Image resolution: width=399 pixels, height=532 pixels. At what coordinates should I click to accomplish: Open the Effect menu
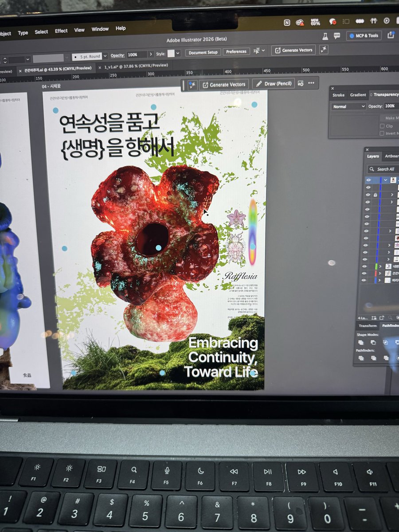(x=61, y=31)
